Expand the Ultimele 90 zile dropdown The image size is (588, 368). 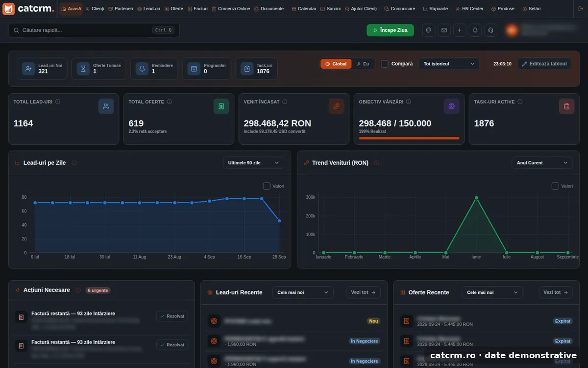pyautogui.click(x=253, y=163)
